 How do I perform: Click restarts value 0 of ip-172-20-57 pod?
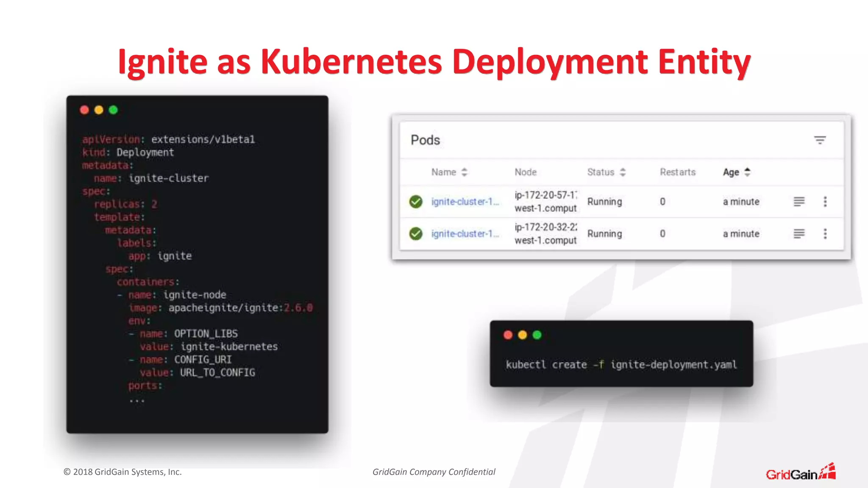[x=662, y=202]
